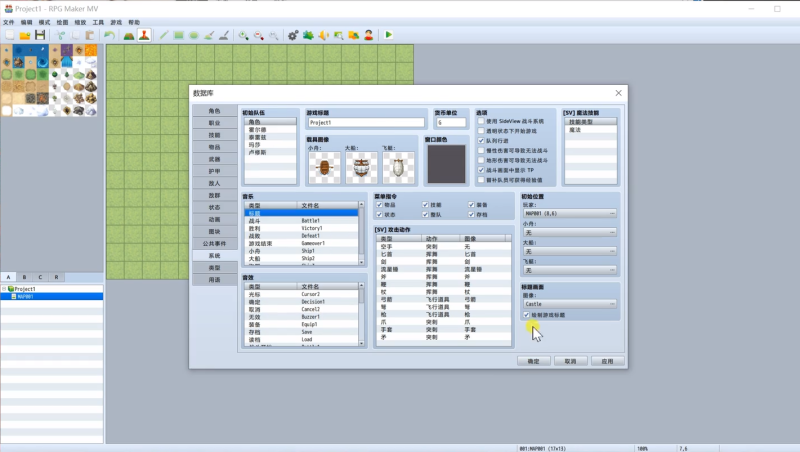This screenshot has height=452, width=800.
Task: Click the dark window color swatch
Action: [x=446, y=164]
